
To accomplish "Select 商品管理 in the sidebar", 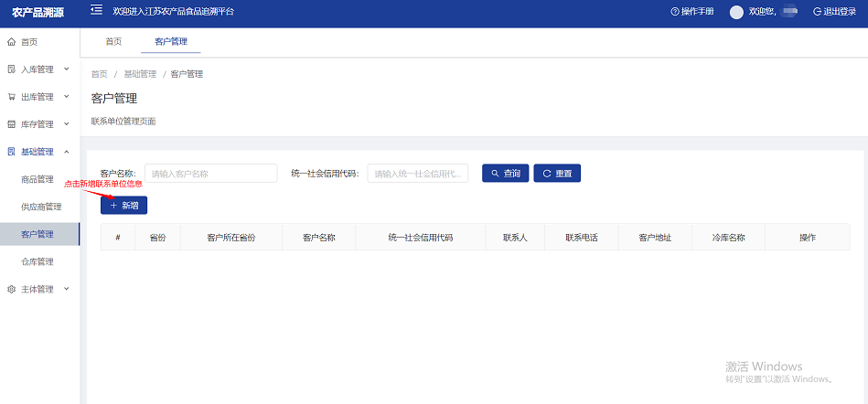I will (38, 179).
